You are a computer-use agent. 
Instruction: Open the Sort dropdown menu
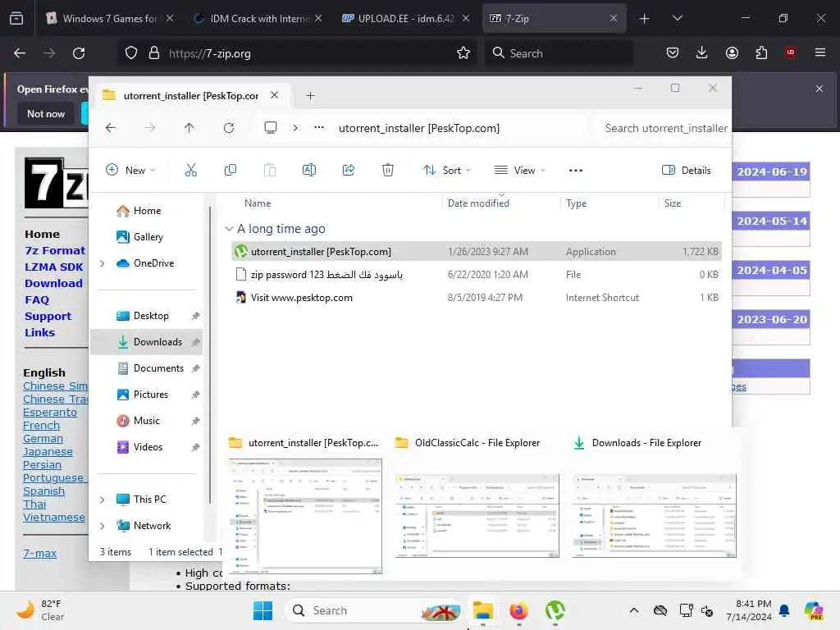pyautogui.click(x=447, y=171)
